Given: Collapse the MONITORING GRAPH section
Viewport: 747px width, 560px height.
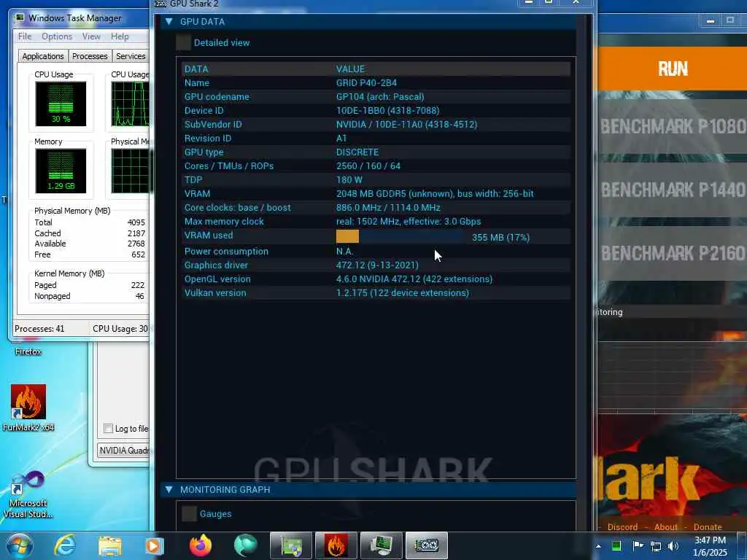Looking at the screenshot, I should click(x=169, y=489).
